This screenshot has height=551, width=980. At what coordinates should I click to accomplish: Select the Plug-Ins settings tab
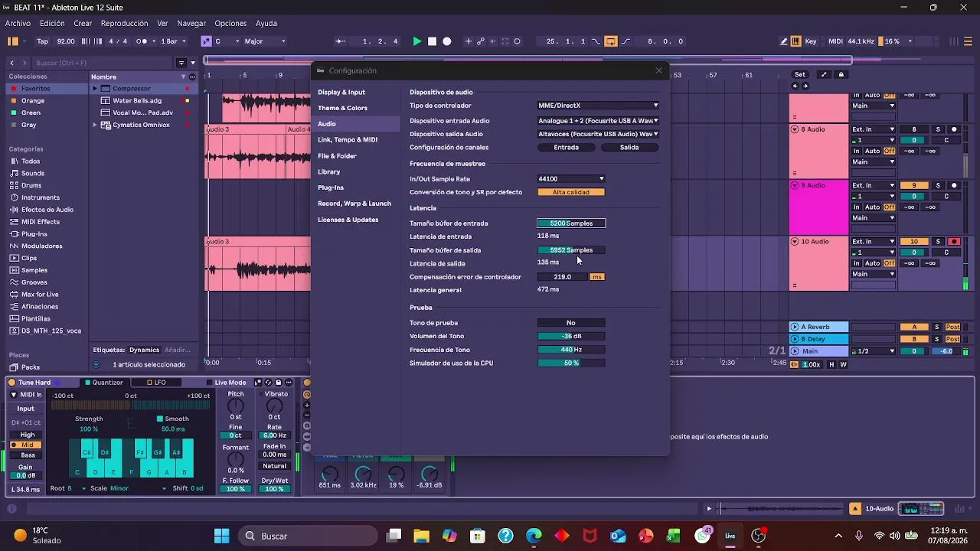click(331, 187)
